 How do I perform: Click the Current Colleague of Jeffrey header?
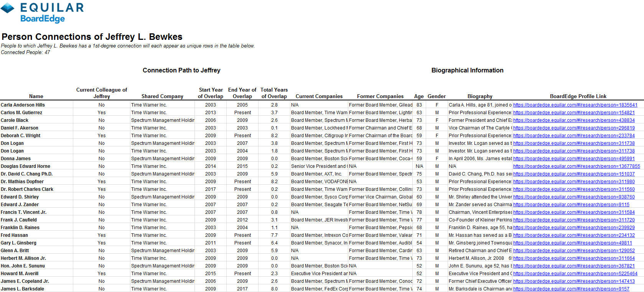click(102, 93)
